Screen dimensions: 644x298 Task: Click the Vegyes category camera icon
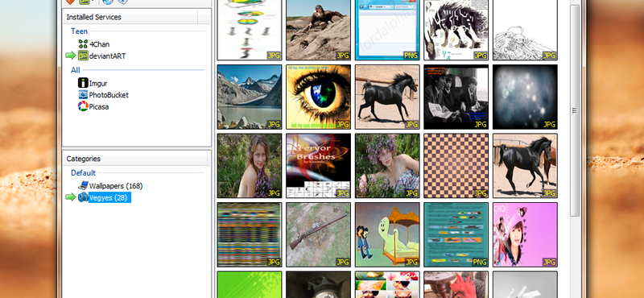[x=83, y=197]
